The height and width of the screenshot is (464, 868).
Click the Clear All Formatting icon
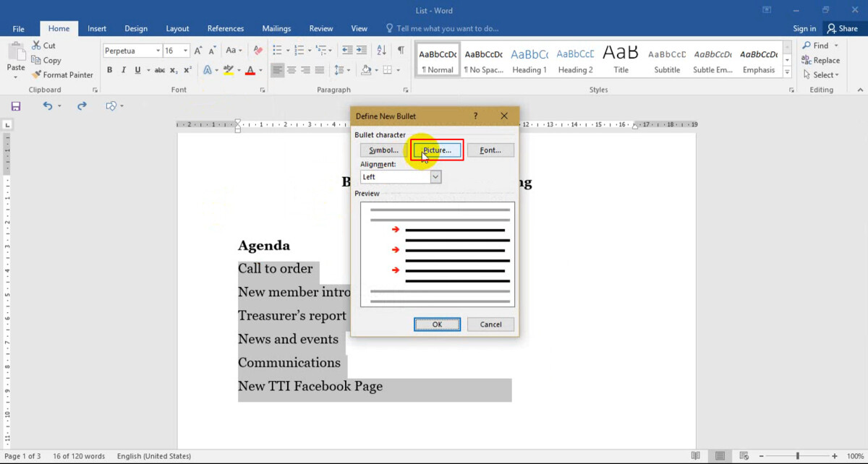point(258,51)
